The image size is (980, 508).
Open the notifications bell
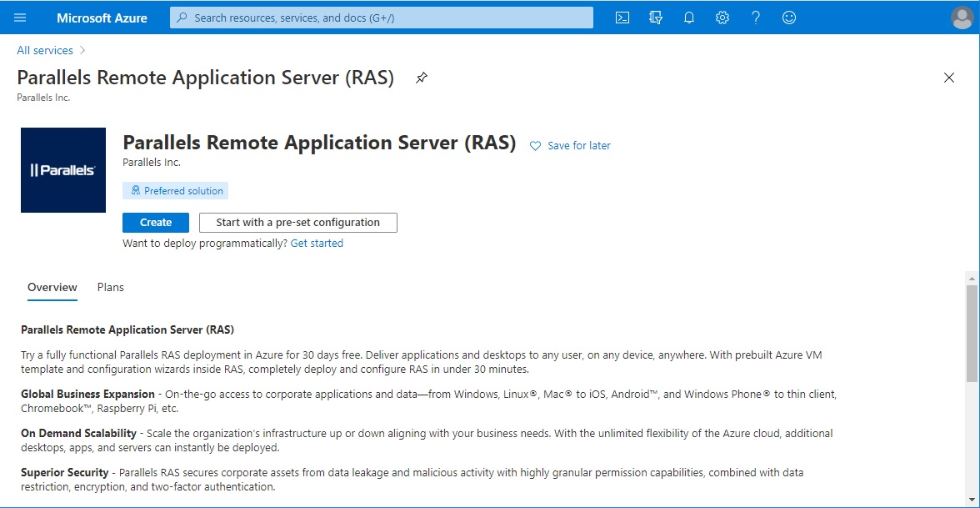pyautogui.click(x=688, y=17)
